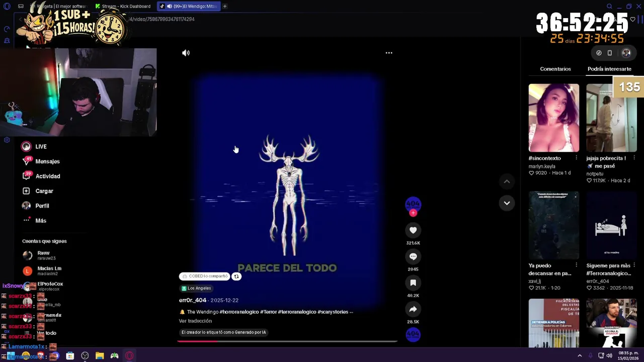644x362 pixels.
Task: Switch to Stream - Kick Dashboard tab
Action: pyautogui.click(x=123, y=6)
